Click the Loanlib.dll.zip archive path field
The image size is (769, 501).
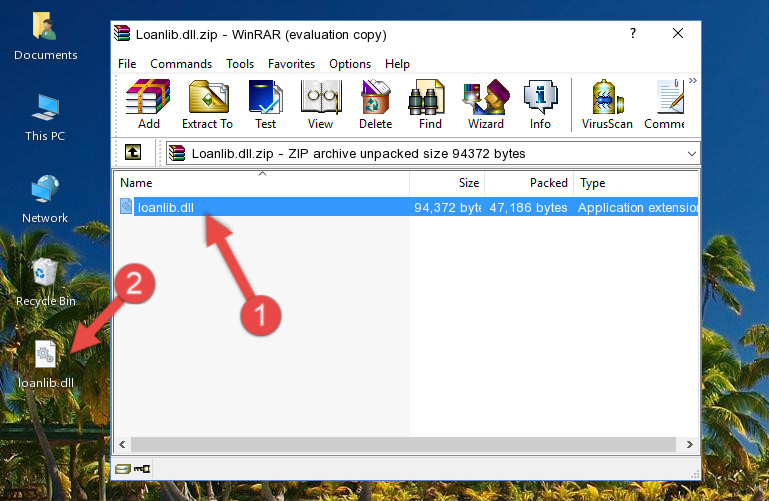tap(433, 154)
